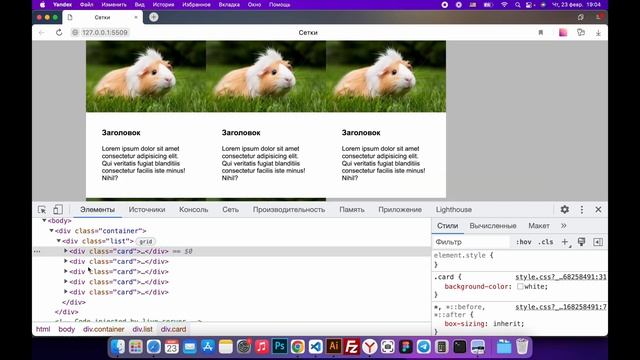Activate the element inspector picker icon

pyautogui.click(x=42, y=209)
